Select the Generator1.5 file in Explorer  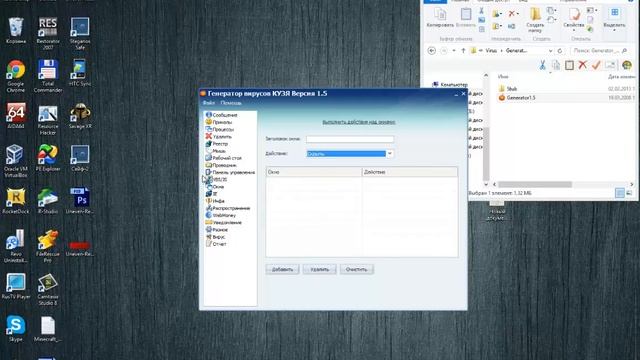(x=517, y=98)
